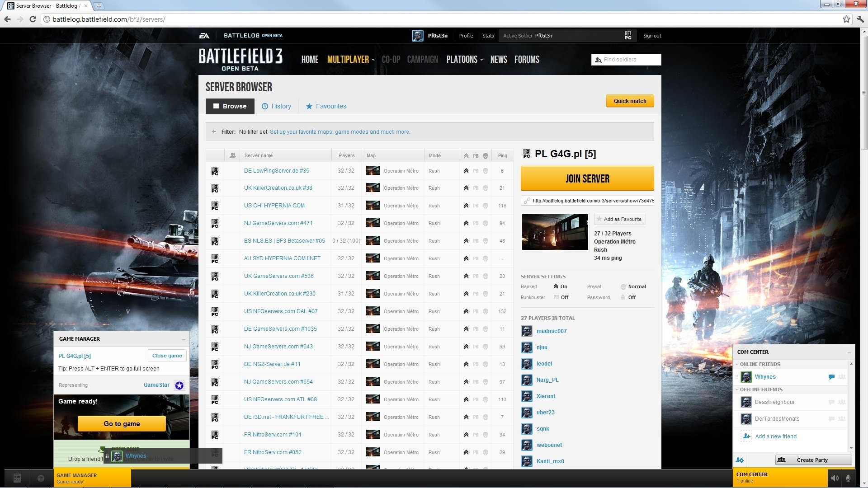The width and height of the screenshot is (868, 488).
Task: Sort by friends icon column header
Action: pos(232,155)
